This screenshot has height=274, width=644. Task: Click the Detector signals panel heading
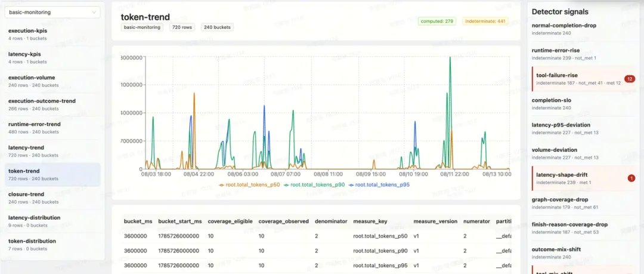(560, 12)
